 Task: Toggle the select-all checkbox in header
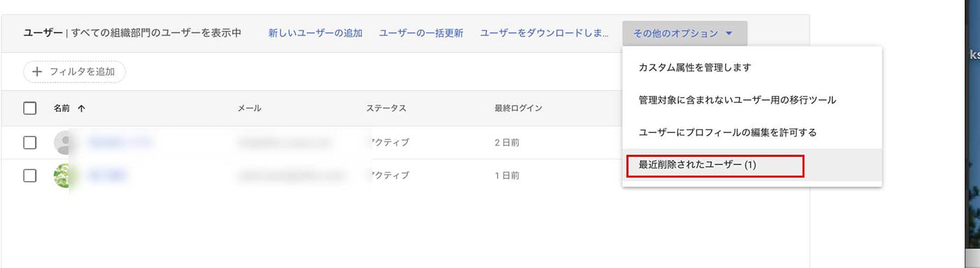(29, 108)
